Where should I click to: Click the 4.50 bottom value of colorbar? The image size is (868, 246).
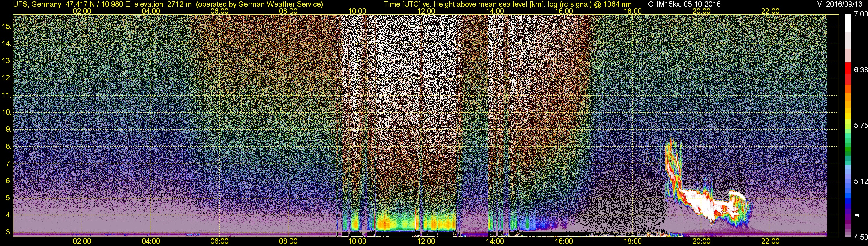860,237
